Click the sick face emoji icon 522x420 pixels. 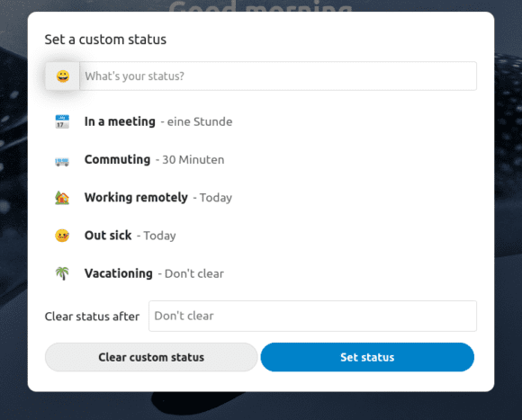pos(62,236)
